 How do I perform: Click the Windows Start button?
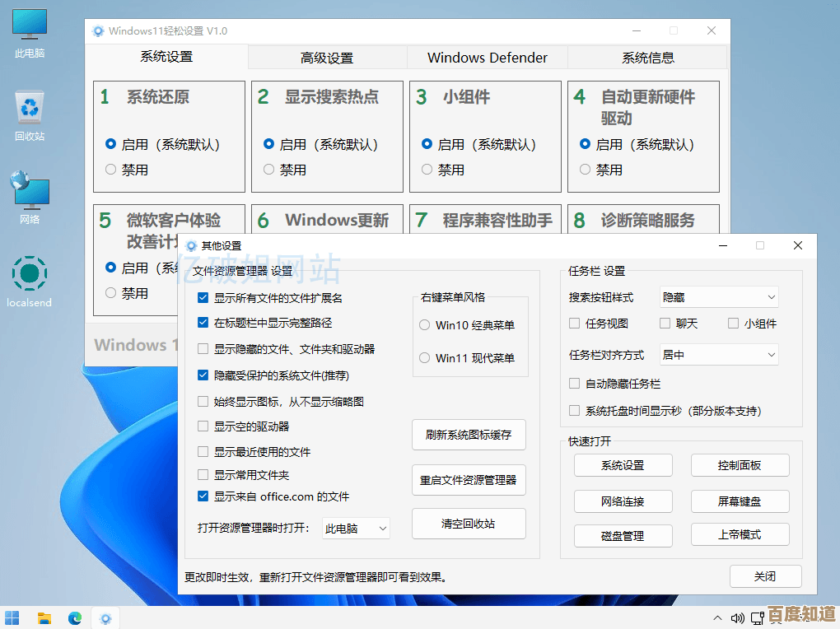coord(12,617)
